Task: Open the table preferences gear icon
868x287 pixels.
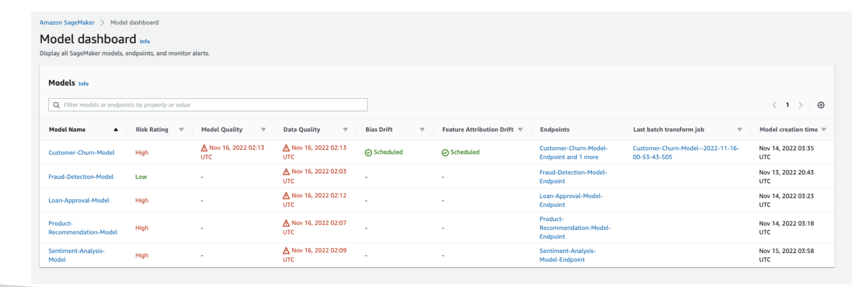Action: click(821, 105)
